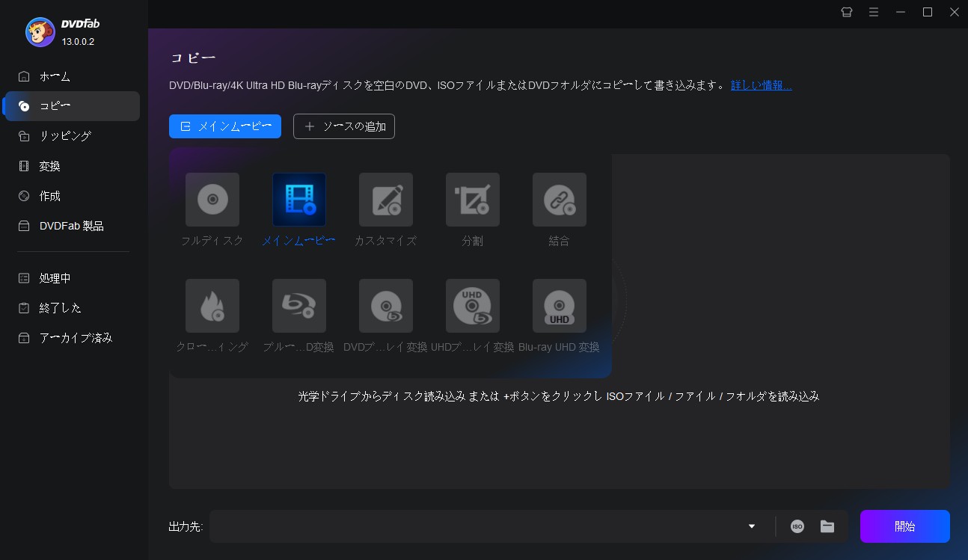Screen dimensions: 968x560
Task: Select the メインムービー film icon in mode grid
Action: [299, 200]
